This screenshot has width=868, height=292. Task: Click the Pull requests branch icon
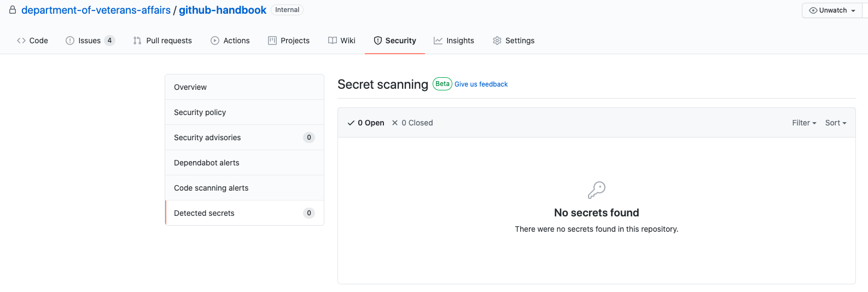[x=137, y=41]
